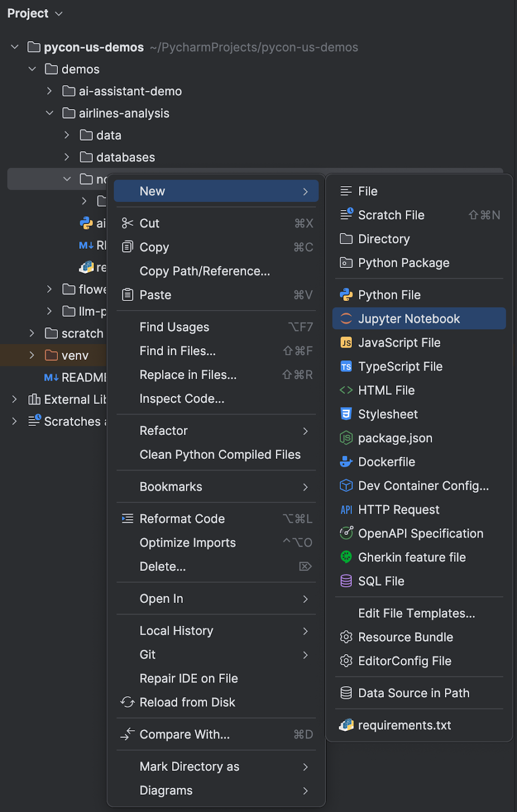Collapse the airlines-analysis folder
The image size is (517, 812).
click(x=50, y=113)
